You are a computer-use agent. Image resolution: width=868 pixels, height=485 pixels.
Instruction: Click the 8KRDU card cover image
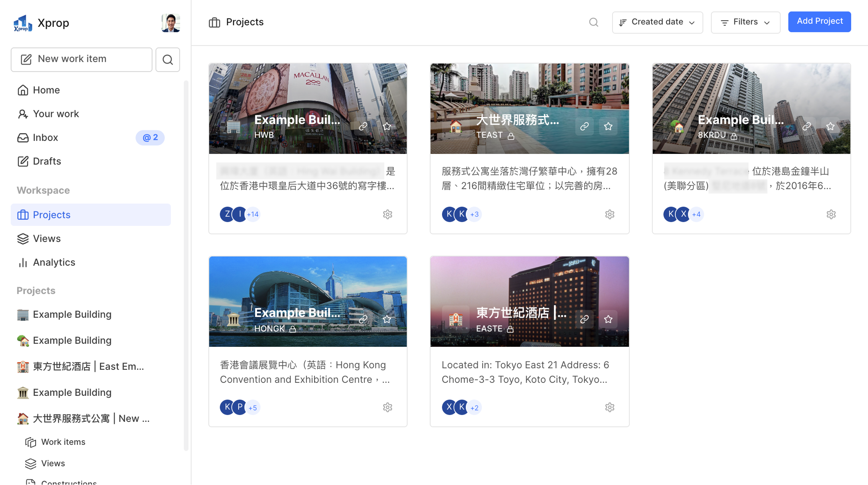[x=752, y=109]
